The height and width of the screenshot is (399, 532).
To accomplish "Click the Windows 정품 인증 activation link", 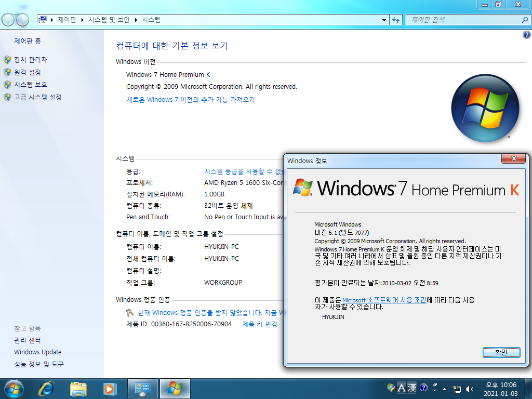I will coord(210,312).
